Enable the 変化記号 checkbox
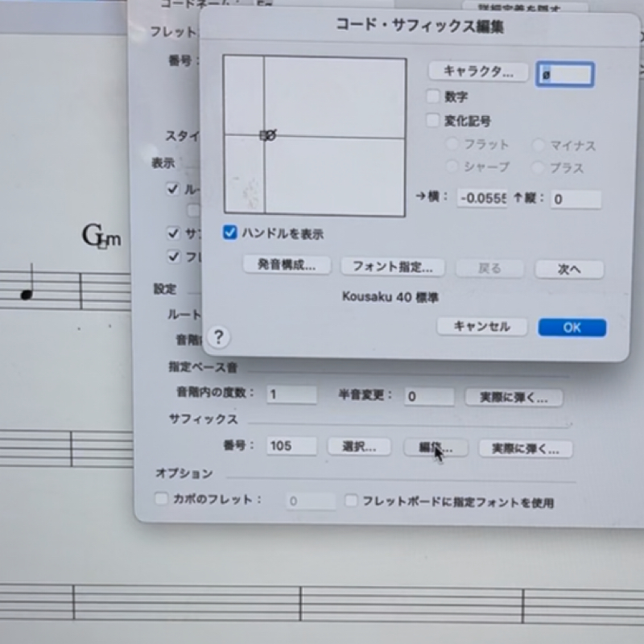 coord(433,121)
